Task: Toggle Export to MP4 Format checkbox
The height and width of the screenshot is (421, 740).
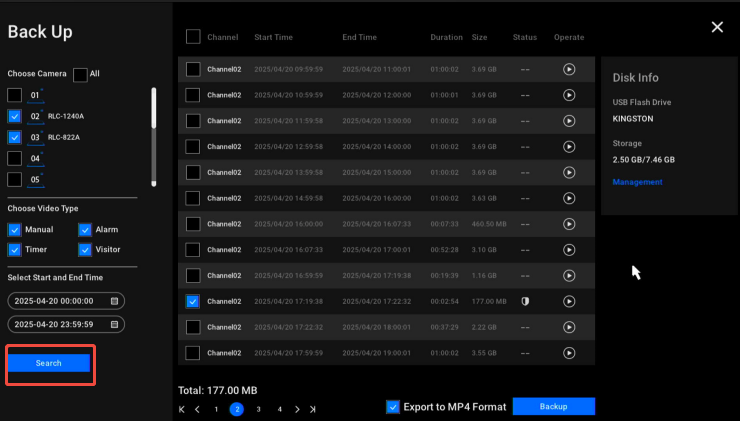Action: tap(393, 407)
